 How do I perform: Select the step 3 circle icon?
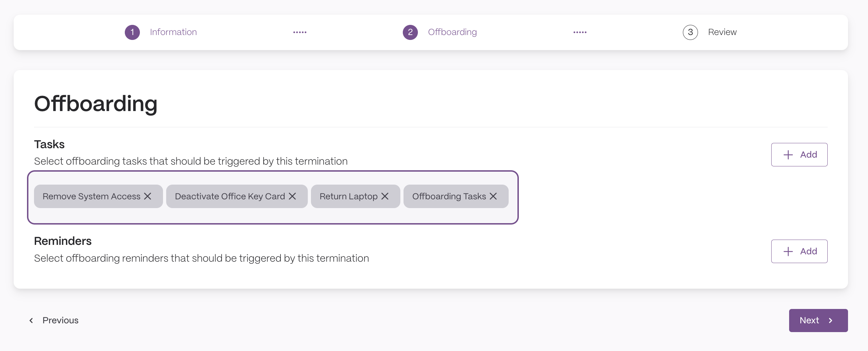(x=690, y=32)
